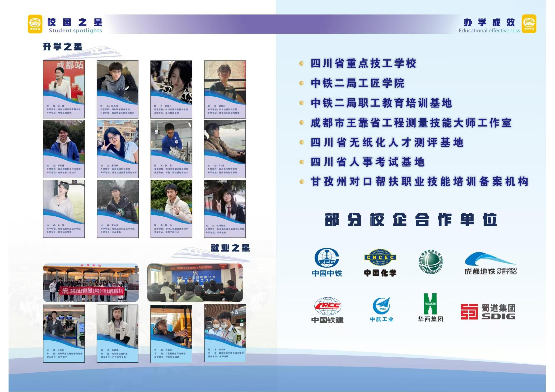Viewport: 555px width, 392px height.
Task: Open 胡恒川's student photo
Action: (x=225, y=82)
